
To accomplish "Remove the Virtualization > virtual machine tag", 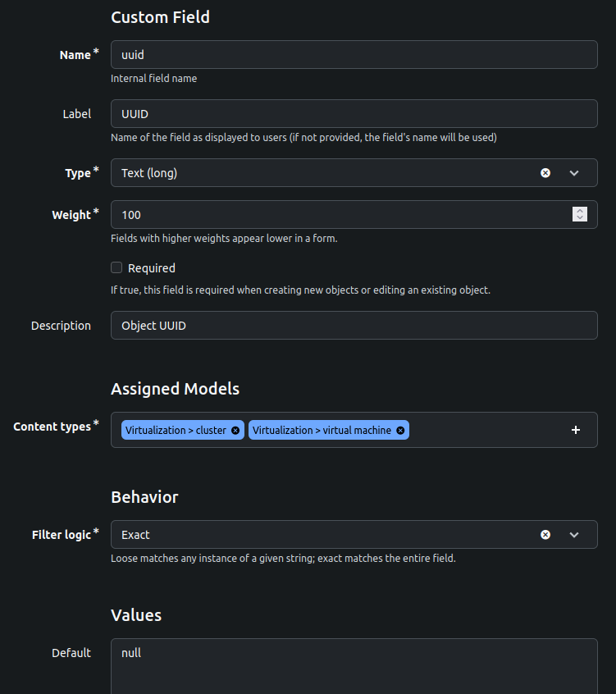I will pos(400,430).
